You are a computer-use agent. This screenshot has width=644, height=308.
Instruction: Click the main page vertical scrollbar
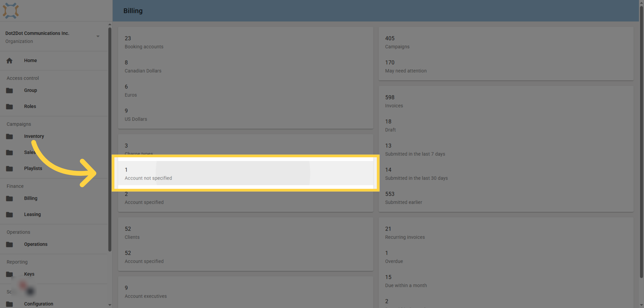pos(641,142)
